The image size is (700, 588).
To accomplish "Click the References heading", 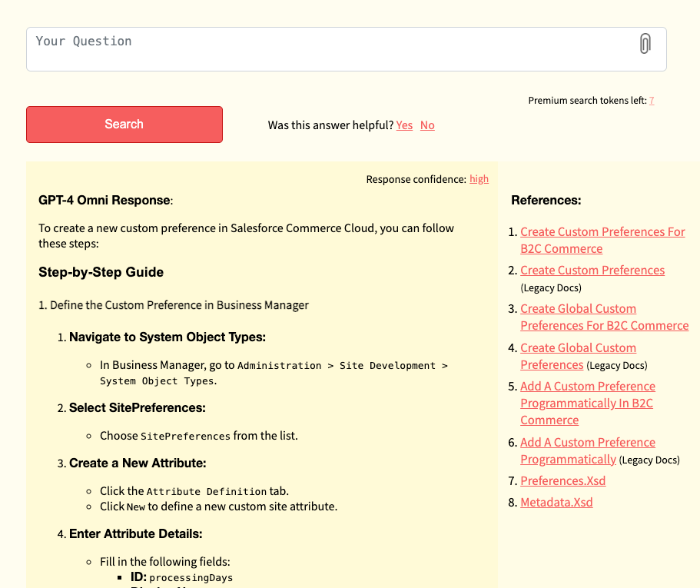I will coord(546,201).
